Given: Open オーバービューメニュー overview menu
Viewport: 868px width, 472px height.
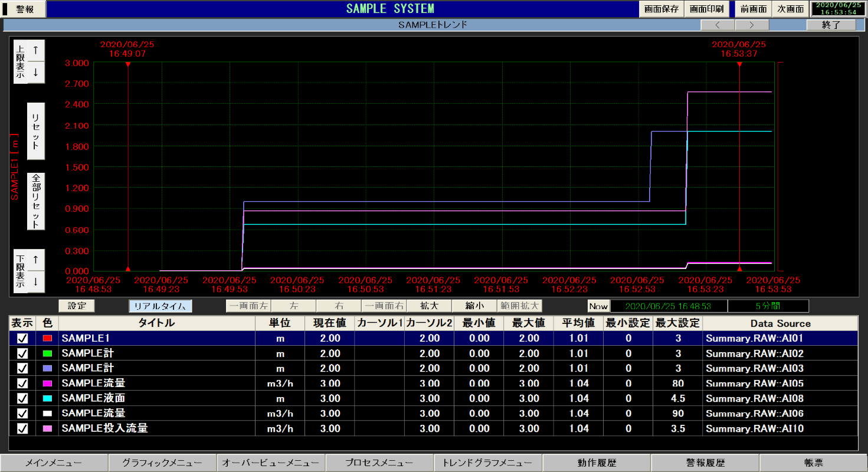Looking at the screenshot, I should (271, 463).
